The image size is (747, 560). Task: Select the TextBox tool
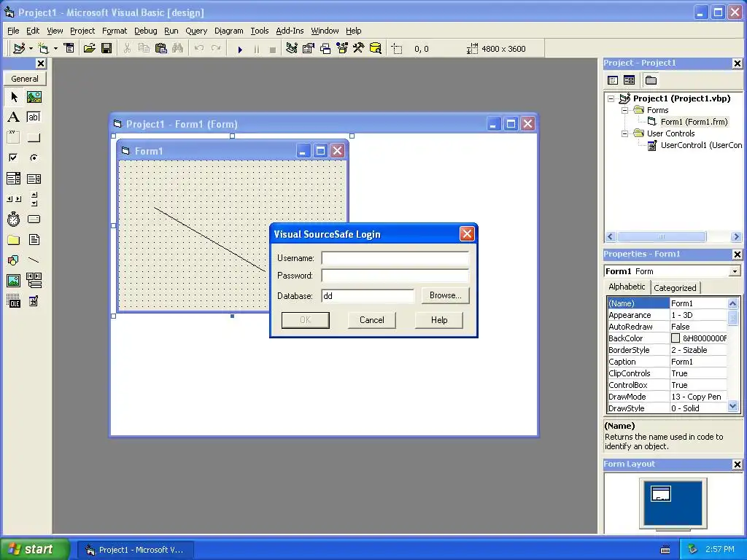pos(34,117)
